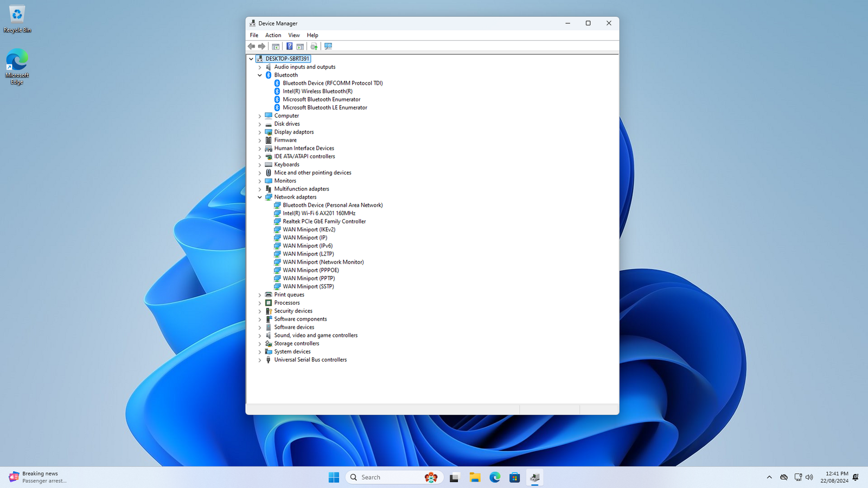868x488 pixels.
Task: Select Microsoft Edge desktop shortcut
Action: click(17, 67)
